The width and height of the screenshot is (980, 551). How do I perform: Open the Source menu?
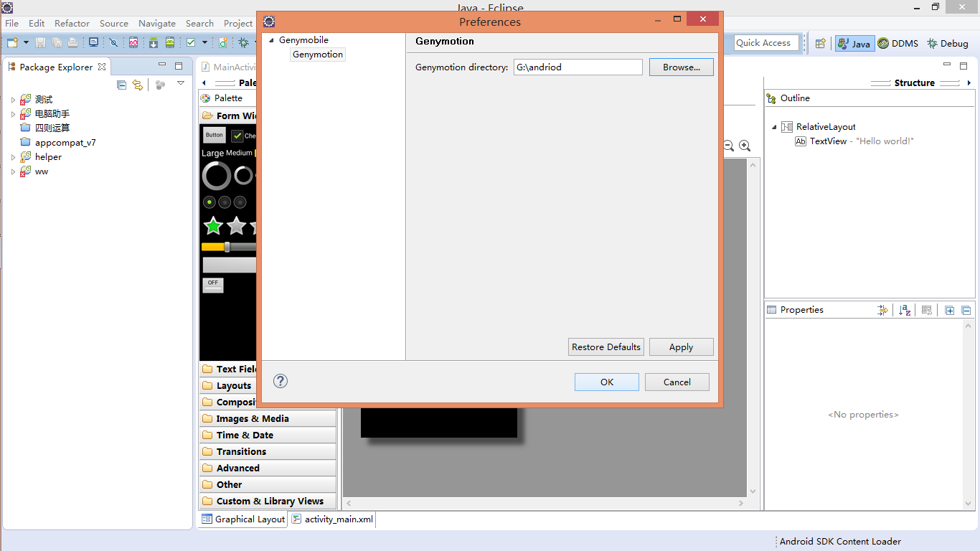(114, 24)
